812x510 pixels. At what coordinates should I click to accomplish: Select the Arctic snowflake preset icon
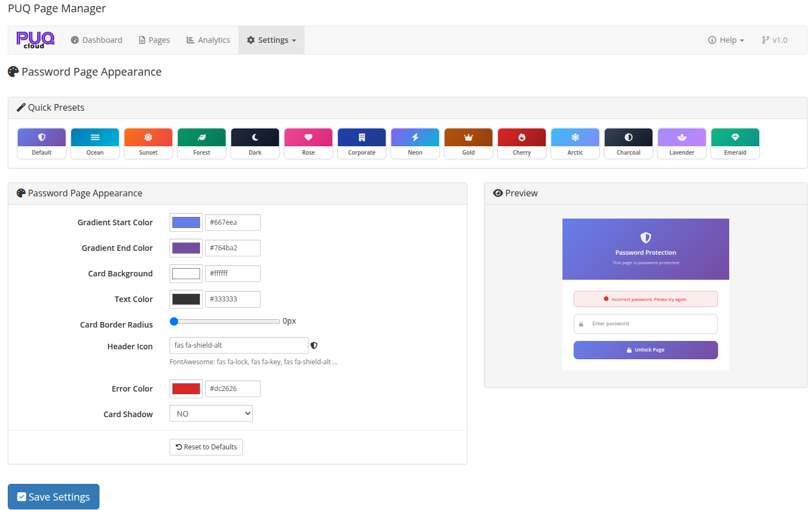click(575, 137)
